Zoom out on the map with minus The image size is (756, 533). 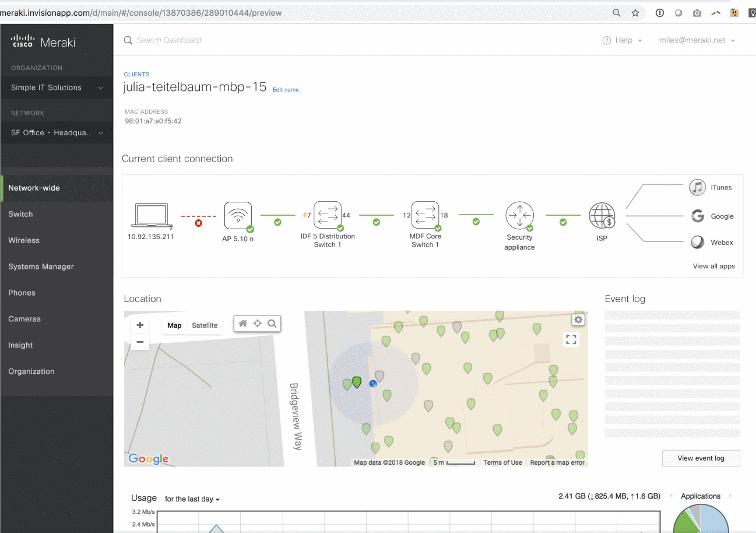(140, 342)
